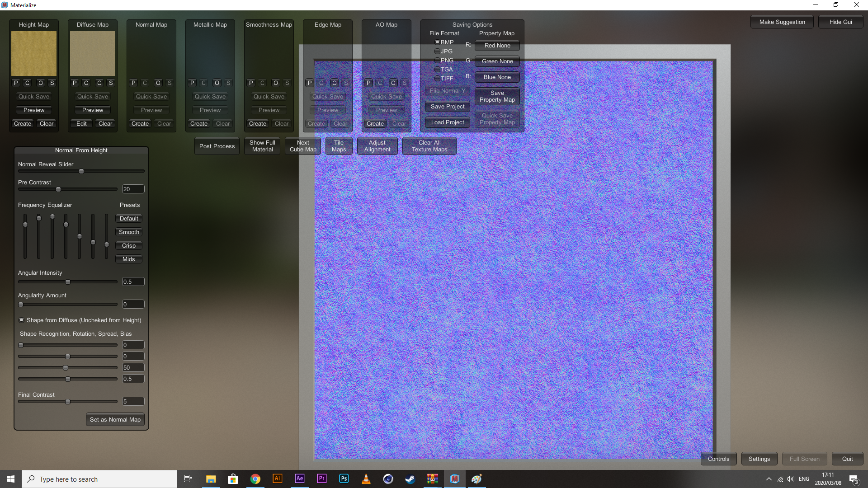Click the P button under Normal Map
Image resolution: width=868 pixels, height=488 pixels.
pyautogui.click(x=133, y=83)
